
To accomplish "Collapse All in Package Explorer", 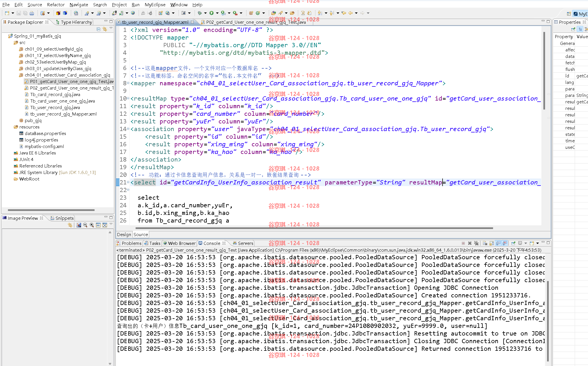I will pos(98,29).
